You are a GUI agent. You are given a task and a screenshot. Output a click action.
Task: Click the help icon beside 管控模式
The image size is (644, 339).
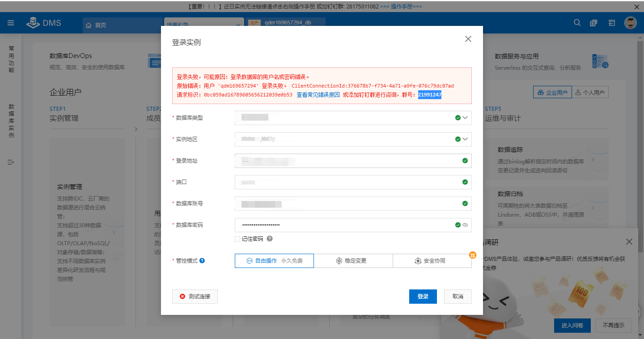coord(202,260)
